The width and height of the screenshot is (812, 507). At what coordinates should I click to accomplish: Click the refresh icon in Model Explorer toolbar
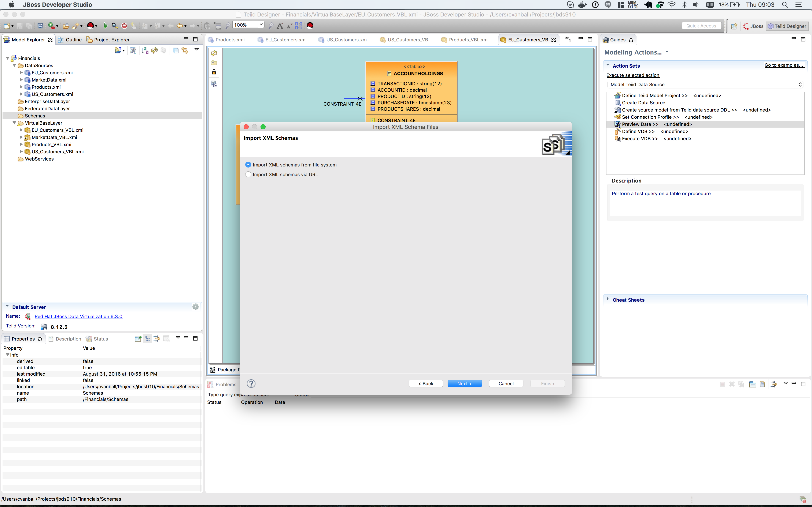(154, 50)
